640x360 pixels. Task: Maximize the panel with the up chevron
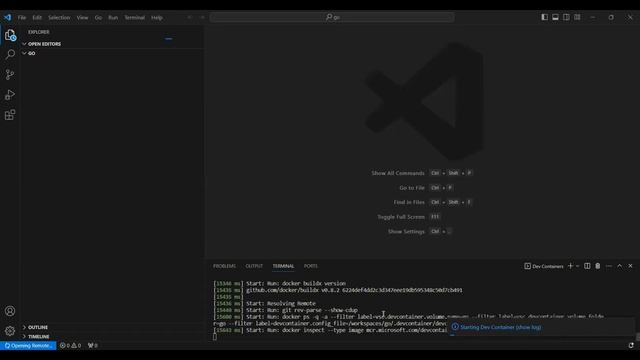tap(620, 266)
